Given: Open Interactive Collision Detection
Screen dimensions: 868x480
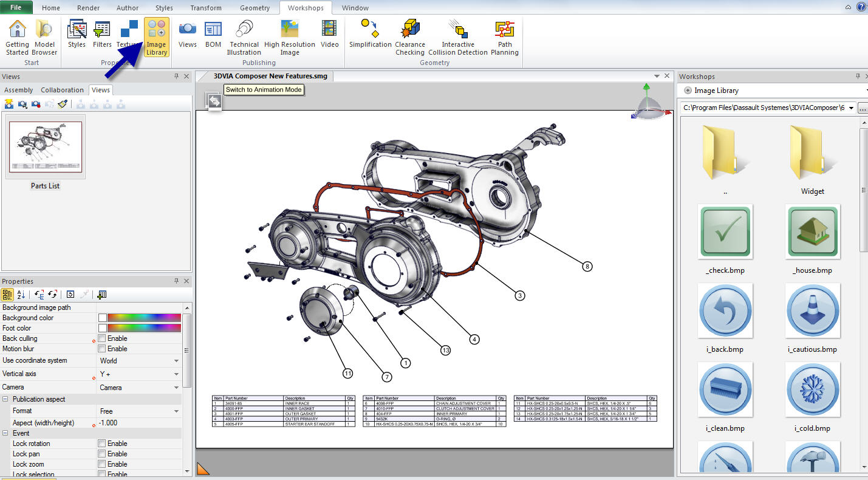Looking at the screenshot, I should [x=458, y=38].
